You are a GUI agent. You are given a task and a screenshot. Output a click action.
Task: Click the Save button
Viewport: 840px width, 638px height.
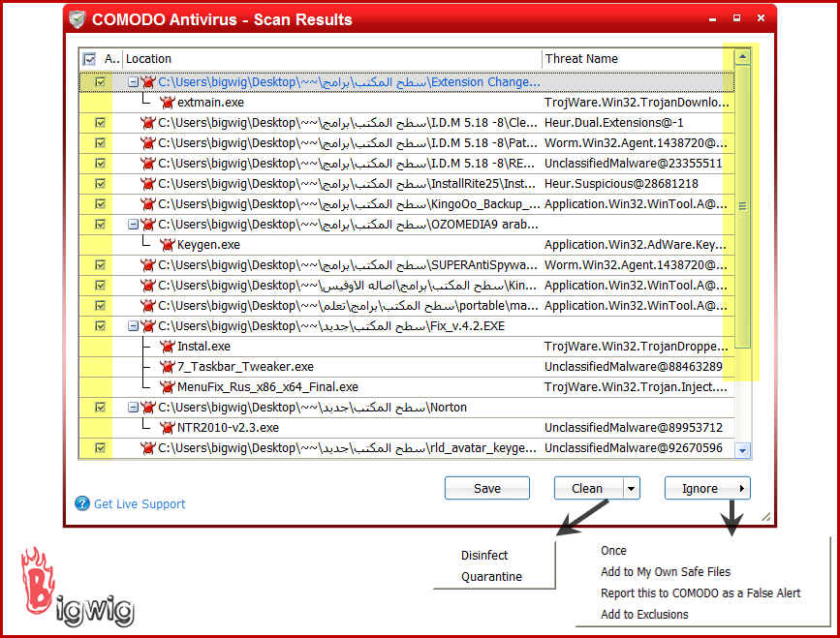pos(486,489)
